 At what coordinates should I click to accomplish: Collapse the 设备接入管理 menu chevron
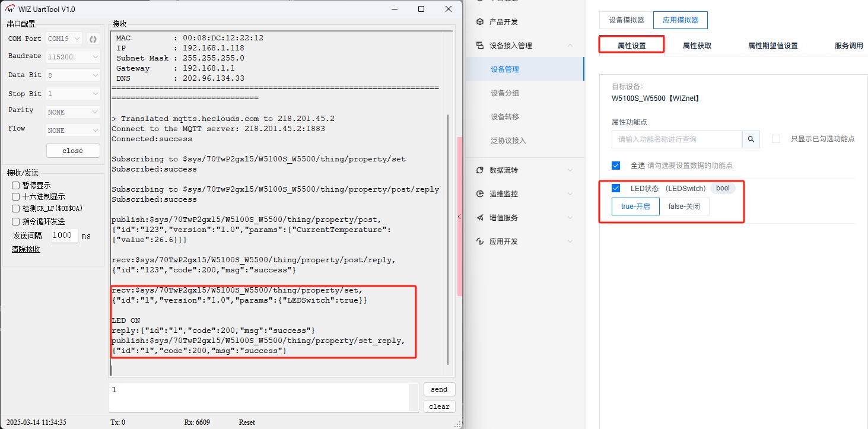coord(570,46)
